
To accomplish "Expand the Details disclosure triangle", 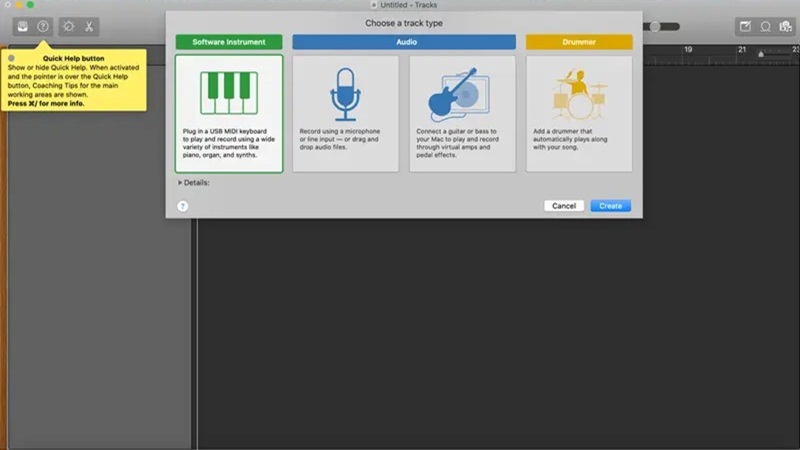I will (x=180, y=183).
